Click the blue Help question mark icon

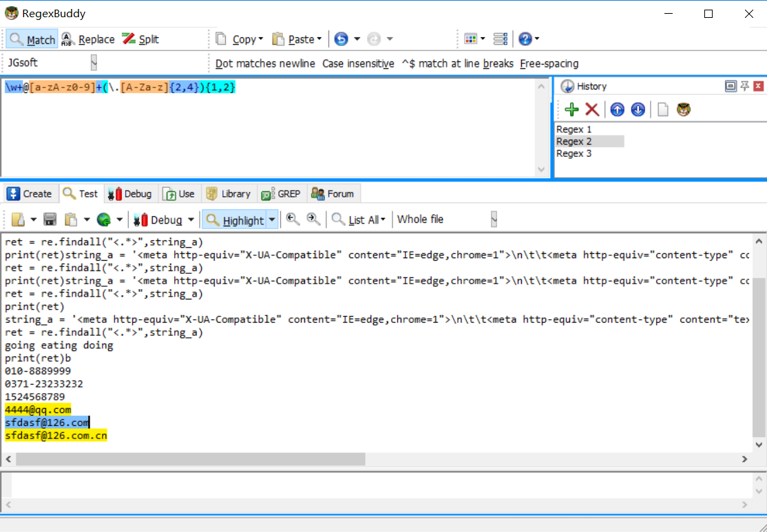pyautogui.click(x=525, y=39)
